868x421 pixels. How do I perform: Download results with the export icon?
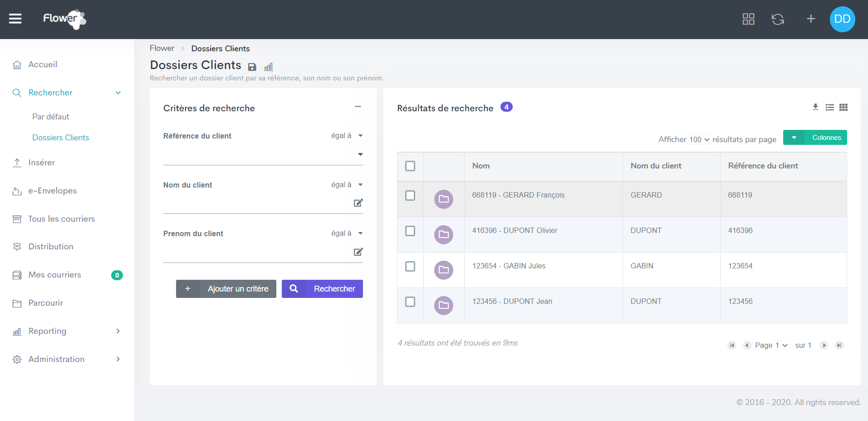pyautogui.click(x=815, y=107)
